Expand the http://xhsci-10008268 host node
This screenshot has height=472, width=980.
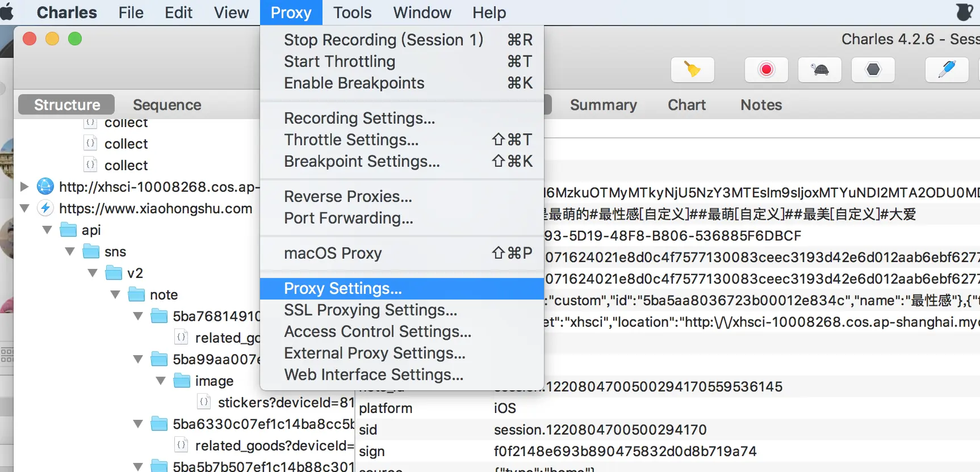[24, 187]
